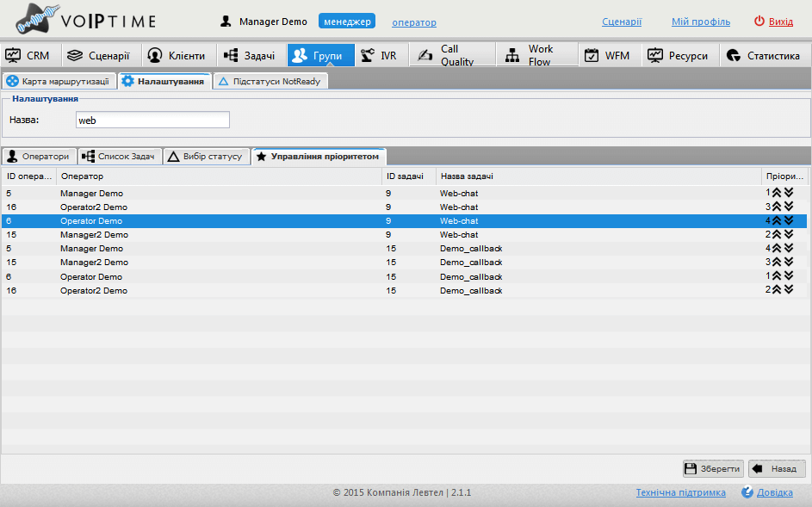Switch to Підстатуси NotReady tab
The image size is (812, 507).
[270, 81]
